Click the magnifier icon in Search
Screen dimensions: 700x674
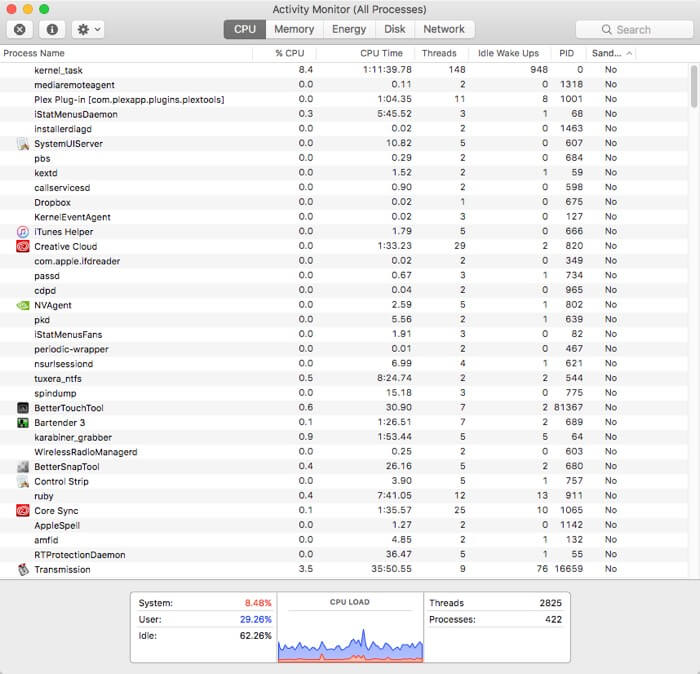tap(606, 29)
